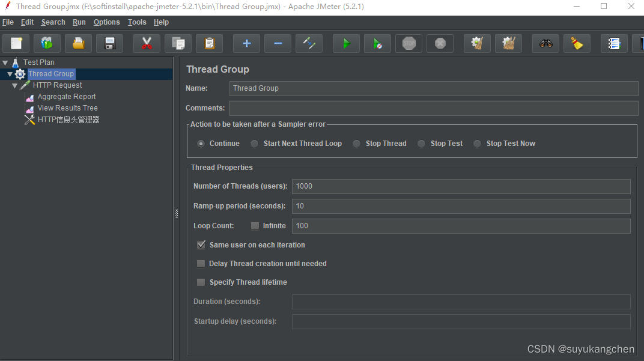The height and width of the screenshot is (361, 644).
Task: Click Number of Threads field showing 1000
Action: tap(461, 186)
